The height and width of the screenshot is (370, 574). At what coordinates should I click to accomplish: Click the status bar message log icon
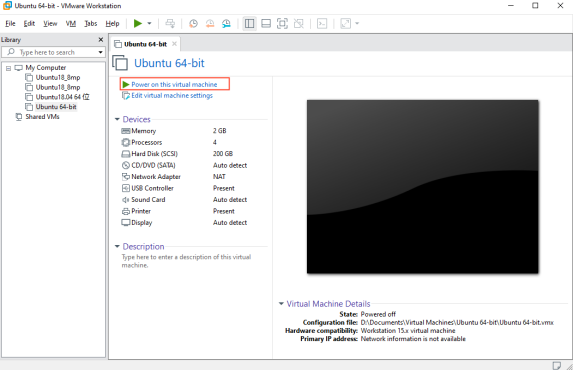pos(556,365)
